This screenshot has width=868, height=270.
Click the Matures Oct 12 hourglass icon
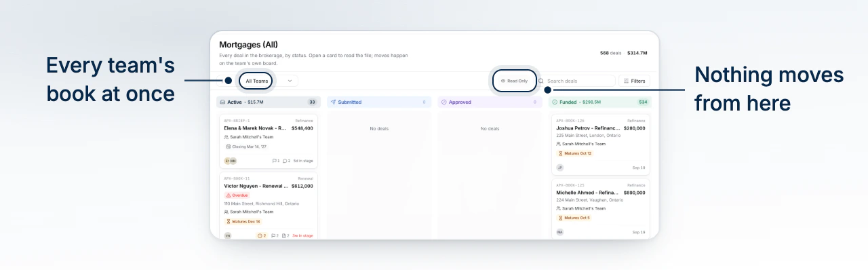coord(561,153)
